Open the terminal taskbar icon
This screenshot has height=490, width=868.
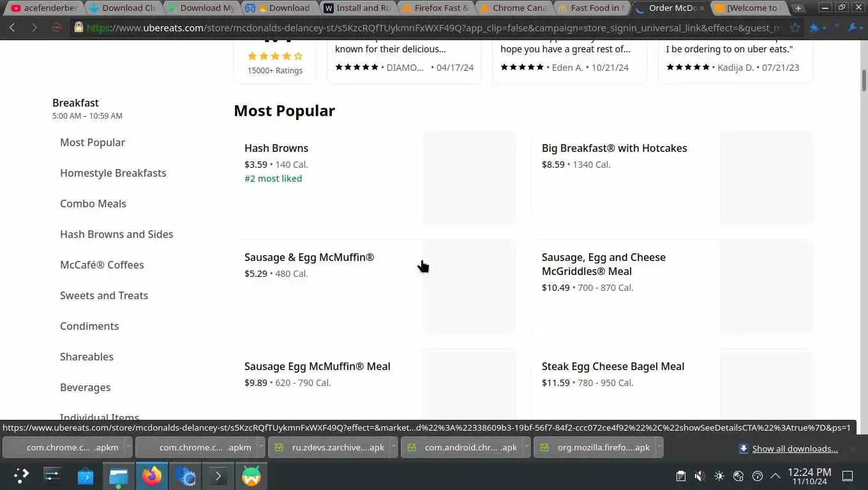(x=218, y=475)
